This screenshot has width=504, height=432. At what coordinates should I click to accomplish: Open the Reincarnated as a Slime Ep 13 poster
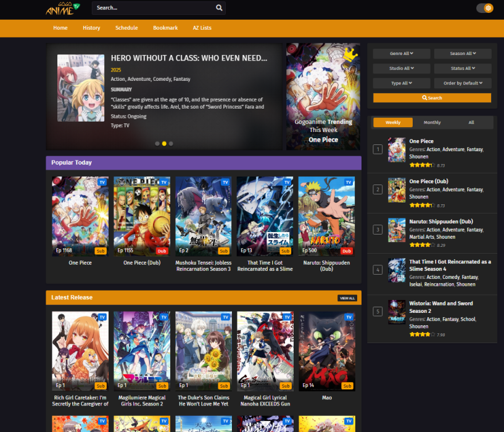tap(265, 216)
